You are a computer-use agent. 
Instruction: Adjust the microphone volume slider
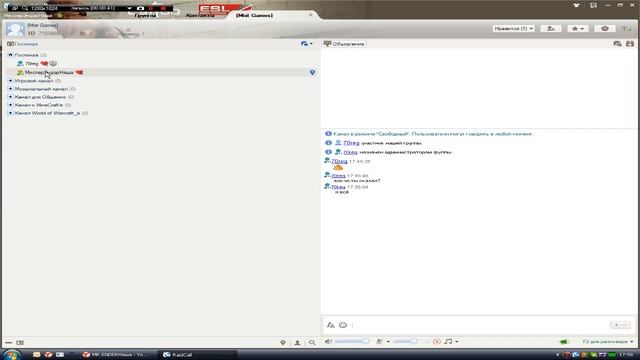[411, 342]
